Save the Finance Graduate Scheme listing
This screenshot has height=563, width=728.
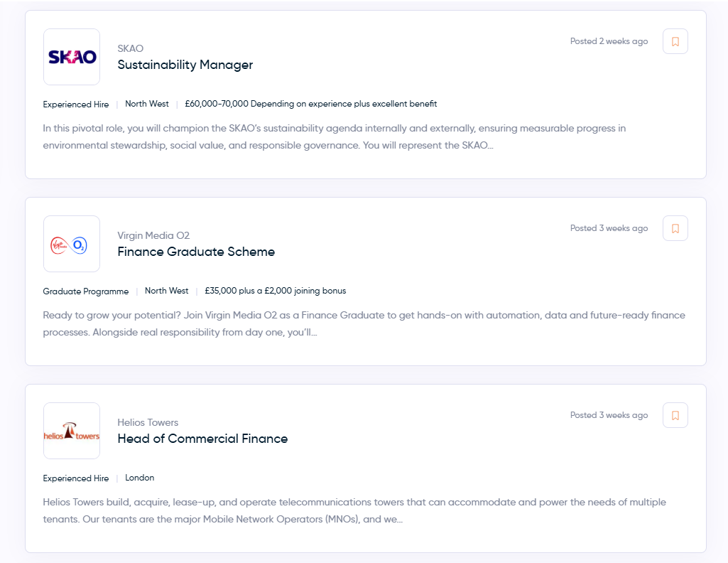point(675,229)
